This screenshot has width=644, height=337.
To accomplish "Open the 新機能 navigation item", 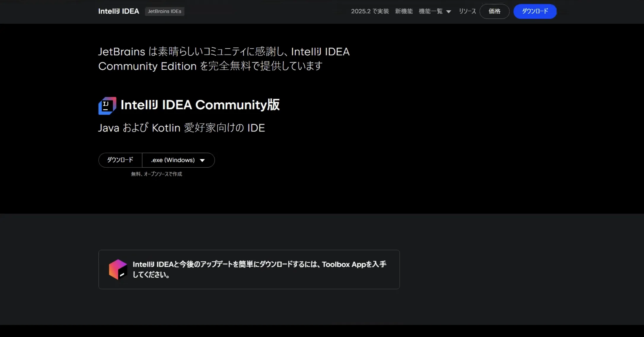I will (404, 11).
